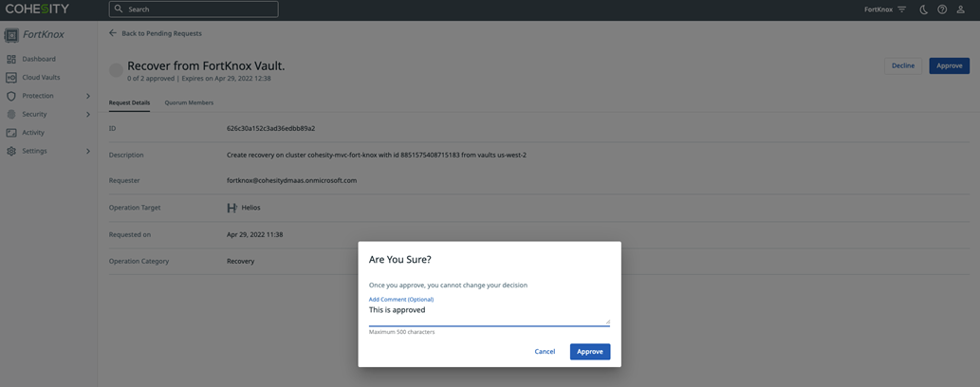Click '0 of 2 approved' status text
The image size is (980, 387).
[151, 79]
